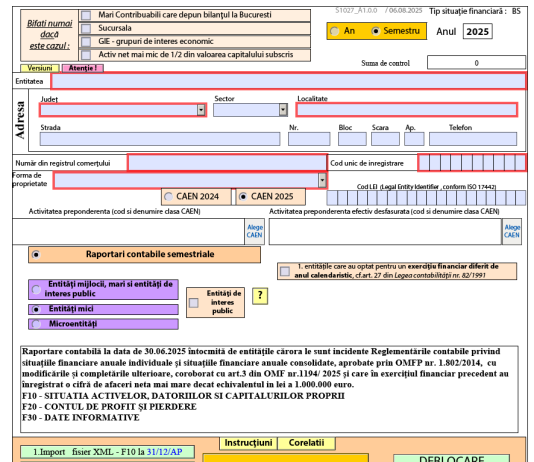Click the DEBLOCARE button
534x462 pixels.
(451, 458)
